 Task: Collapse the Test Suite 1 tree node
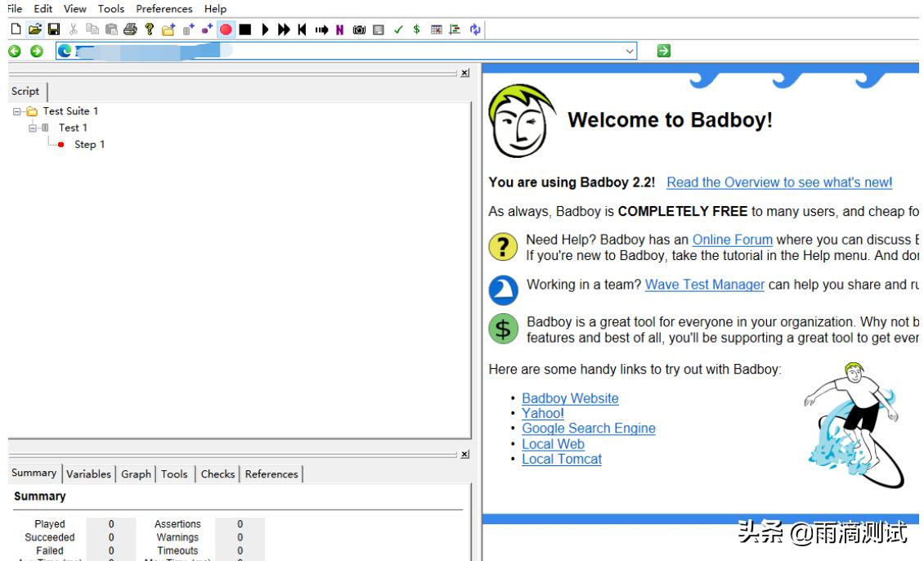[x=16, y=111]
